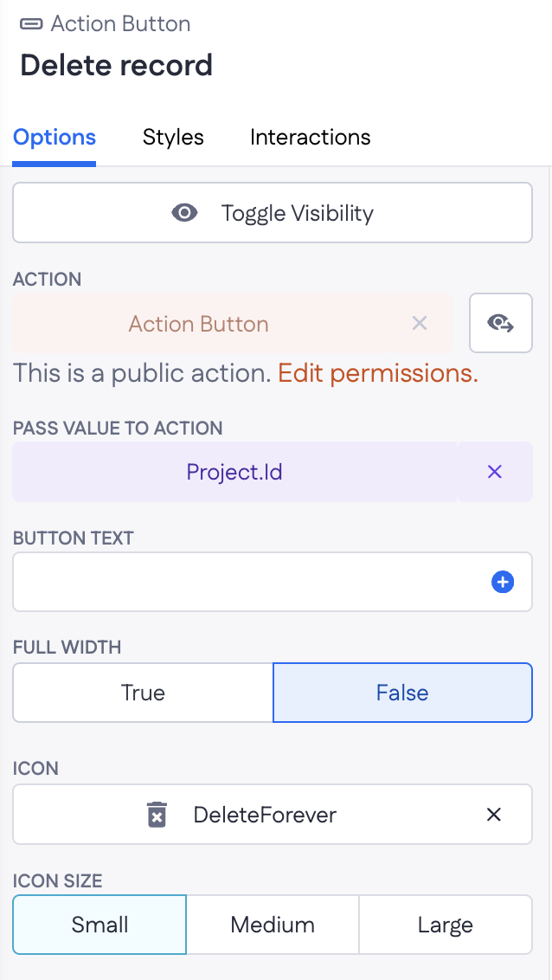Clear the DeleteForever icon selection
The image size is (552, 980).
pyautogui.click(x=494, y=815)
